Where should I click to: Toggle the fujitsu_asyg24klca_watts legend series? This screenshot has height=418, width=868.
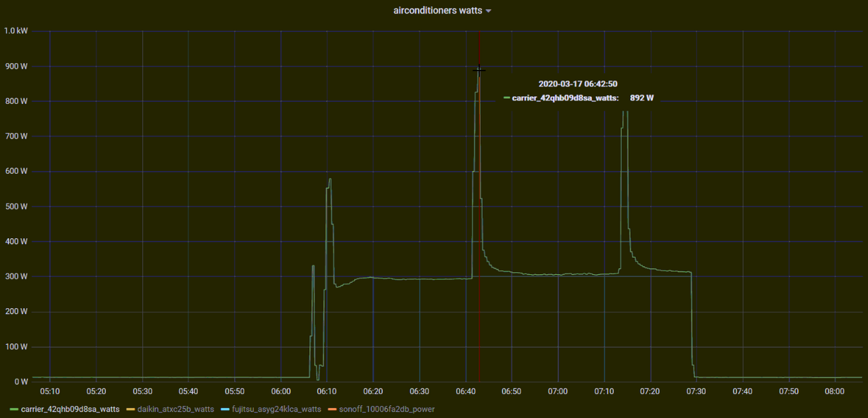(x=276, y=409)
